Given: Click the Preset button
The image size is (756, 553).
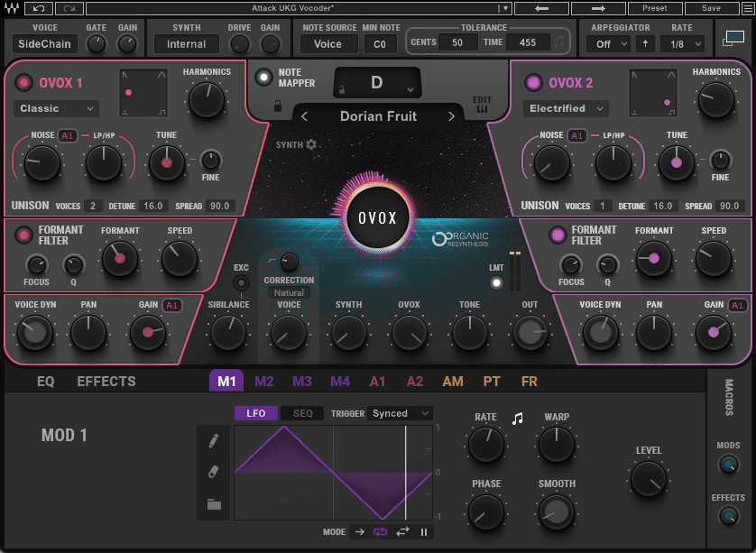Looking at the screenshot, I should pos(655,8).
